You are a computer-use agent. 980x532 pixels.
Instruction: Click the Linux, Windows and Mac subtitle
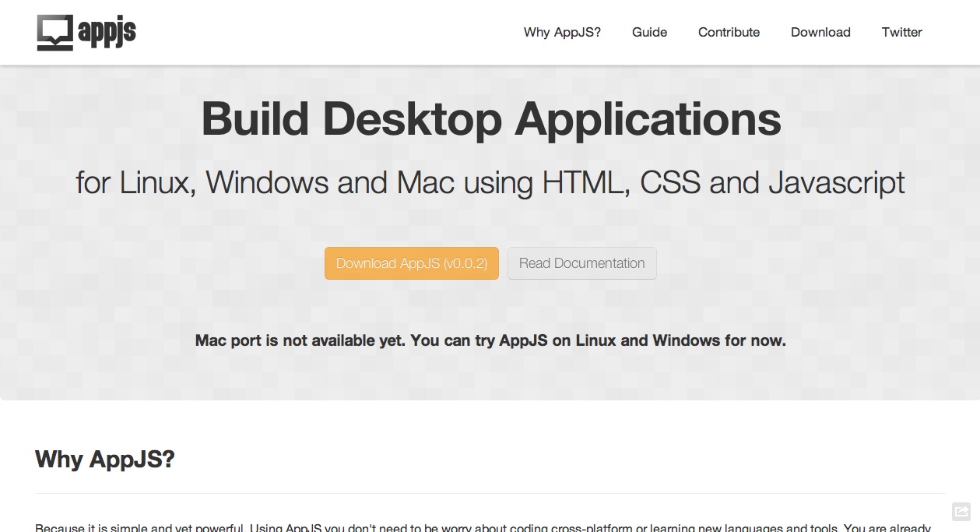pyautogui.click(x=490, y=182)
